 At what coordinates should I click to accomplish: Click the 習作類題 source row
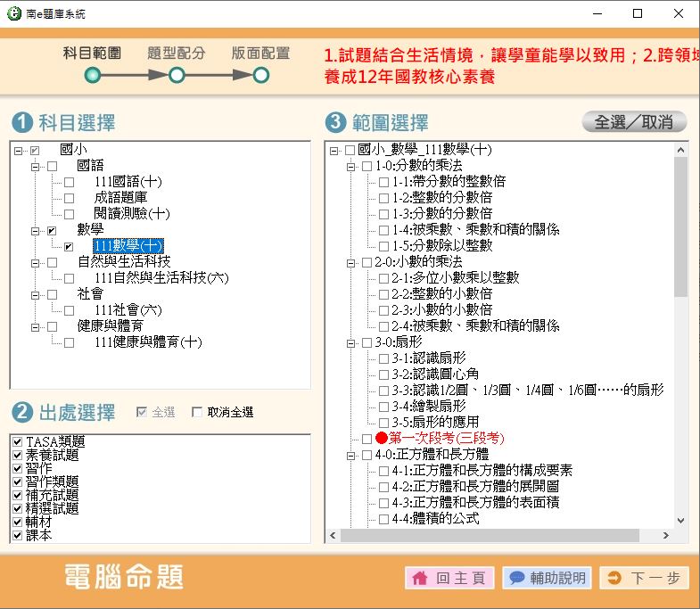pos(53,481)
